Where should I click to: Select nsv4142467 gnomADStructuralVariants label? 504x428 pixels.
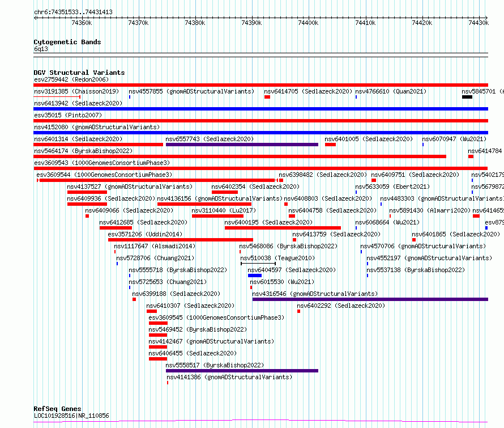click(211, 341)
